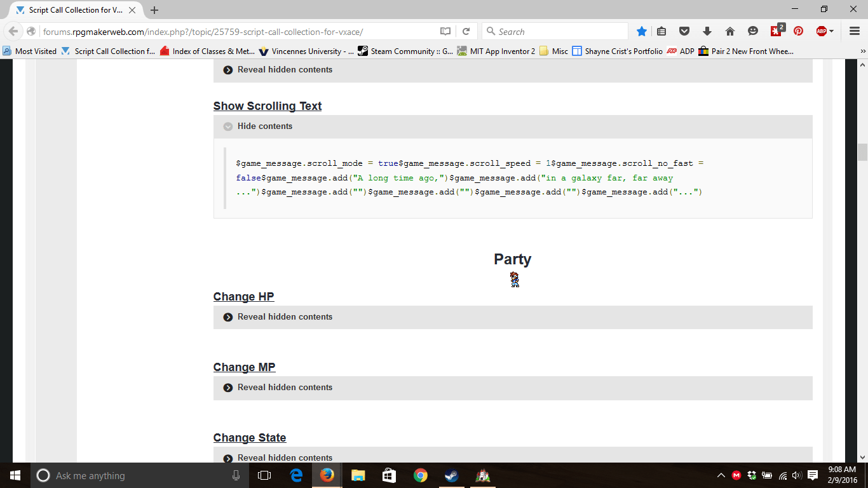Expand the Change State spoiler
Viewport: 868px width, 488px height.
click(284, 457)
